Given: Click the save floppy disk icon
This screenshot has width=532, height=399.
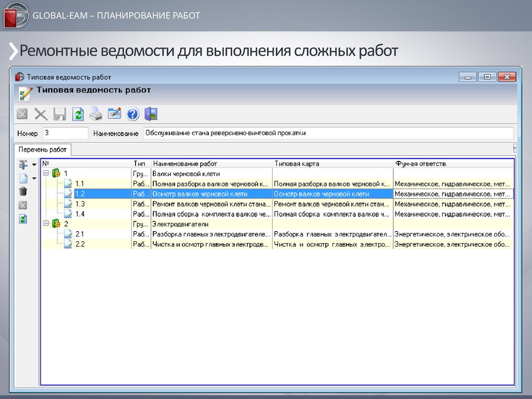Looking at the screenshot, I should 59,114.
